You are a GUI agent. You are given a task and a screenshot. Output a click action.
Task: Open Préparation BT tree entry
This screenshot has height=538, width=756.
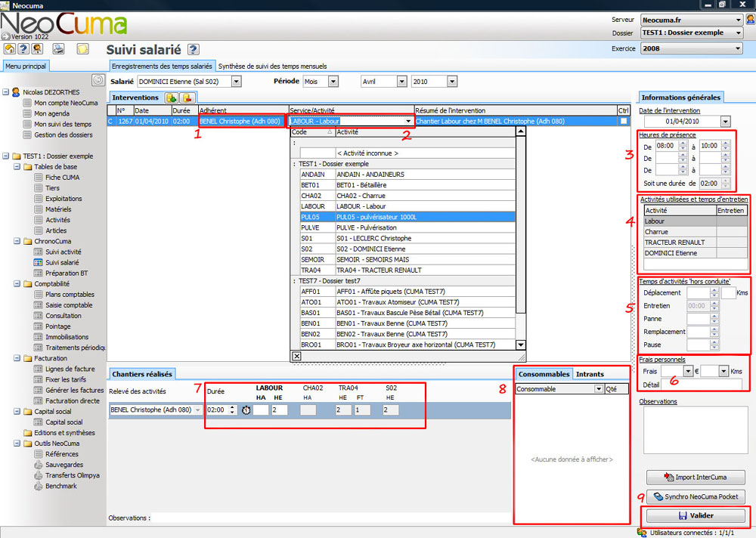67,273
